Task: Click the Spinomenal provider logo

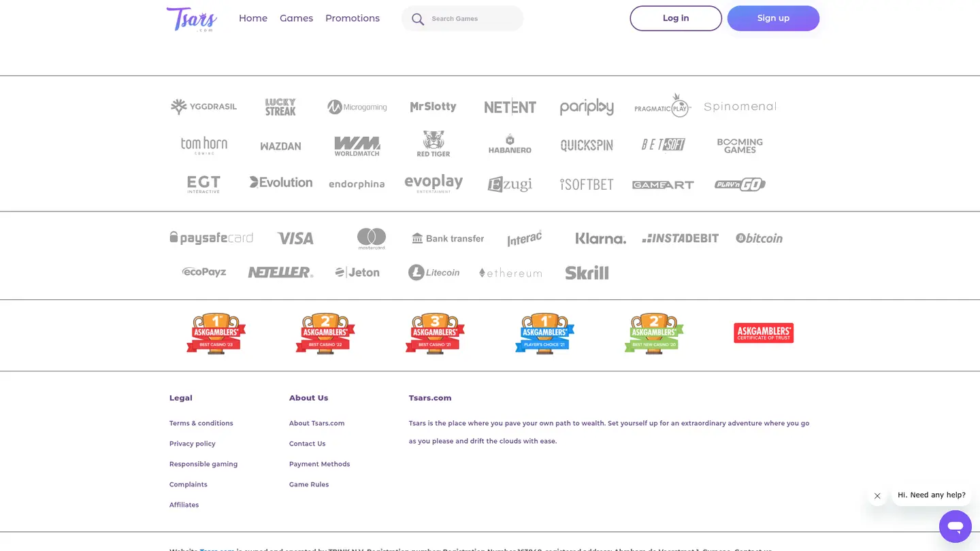Action: 740,107
